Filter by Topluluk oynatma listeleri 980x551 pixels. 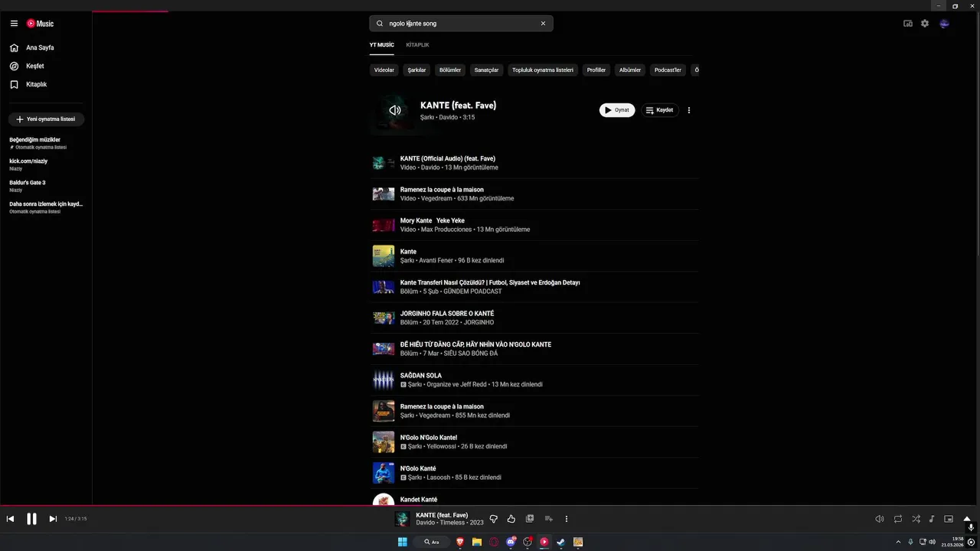(543, 70)
